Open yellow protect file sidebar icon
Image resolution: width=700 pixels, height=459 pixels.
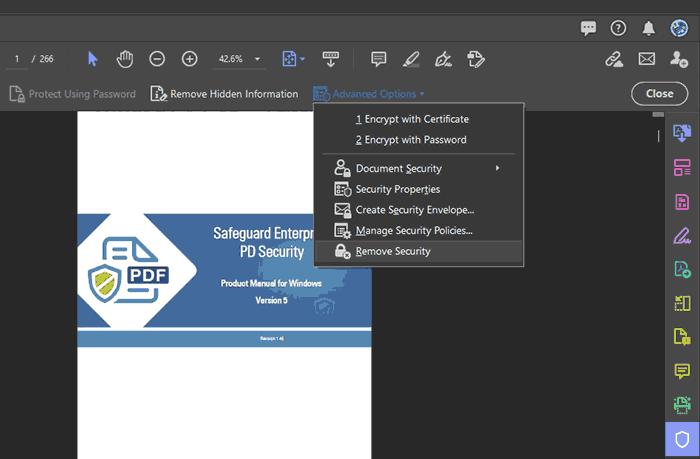pyautogui.click(x=682, y=337)
